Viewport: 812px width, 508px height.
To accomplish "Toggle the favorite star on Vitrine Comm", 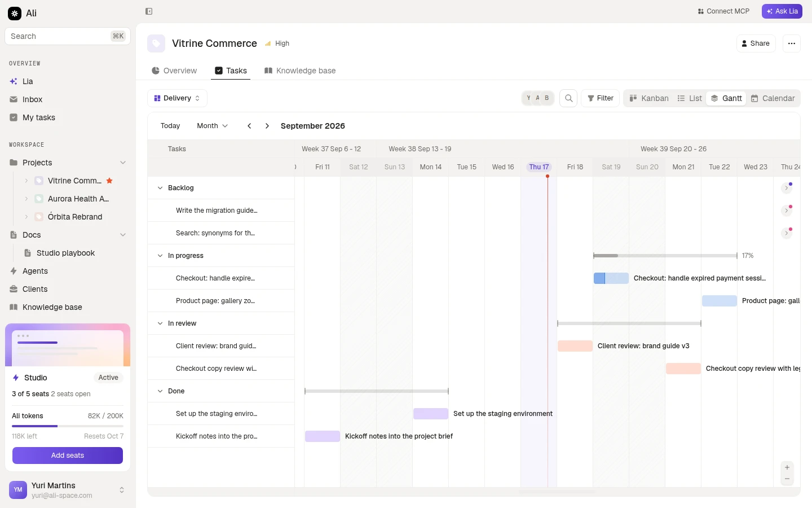I will click(109, 181).
